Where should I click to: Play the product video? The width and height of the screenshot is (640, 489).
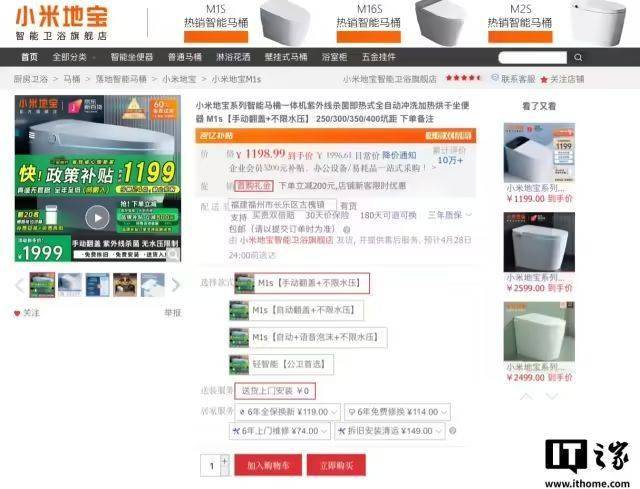[98, 218]
